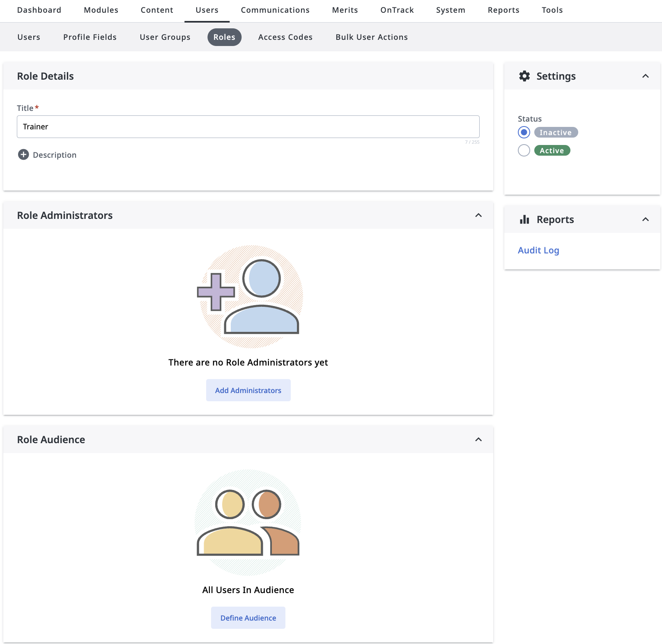Image resolution: width=662 pixels, height=644 pixels.
Task: Open the Dashboard menu
Action: coord(39,10)
